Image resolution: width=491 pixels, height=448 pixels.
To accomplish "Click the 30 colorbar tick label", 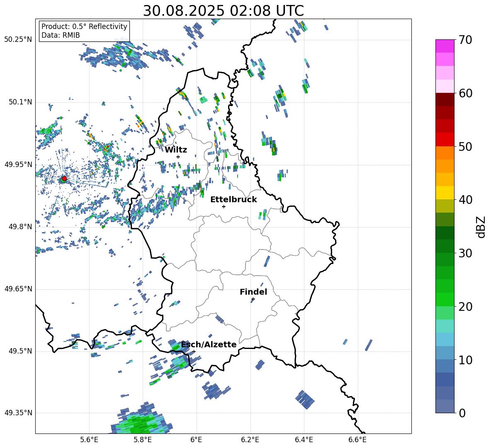I will (x=465, y=253).
